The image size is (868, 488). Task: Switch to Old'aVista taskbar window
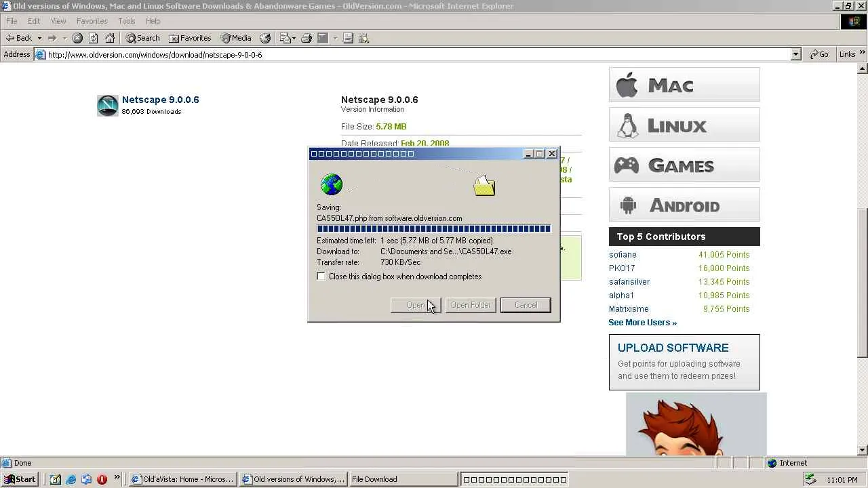(183, 479)
